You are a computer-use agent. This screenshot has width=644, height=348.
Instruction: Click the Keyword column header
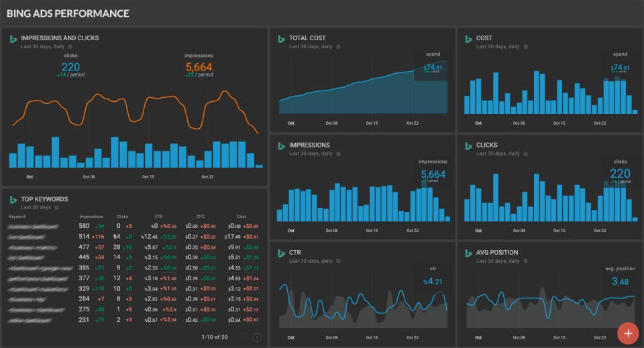click(x=17, y=217)
